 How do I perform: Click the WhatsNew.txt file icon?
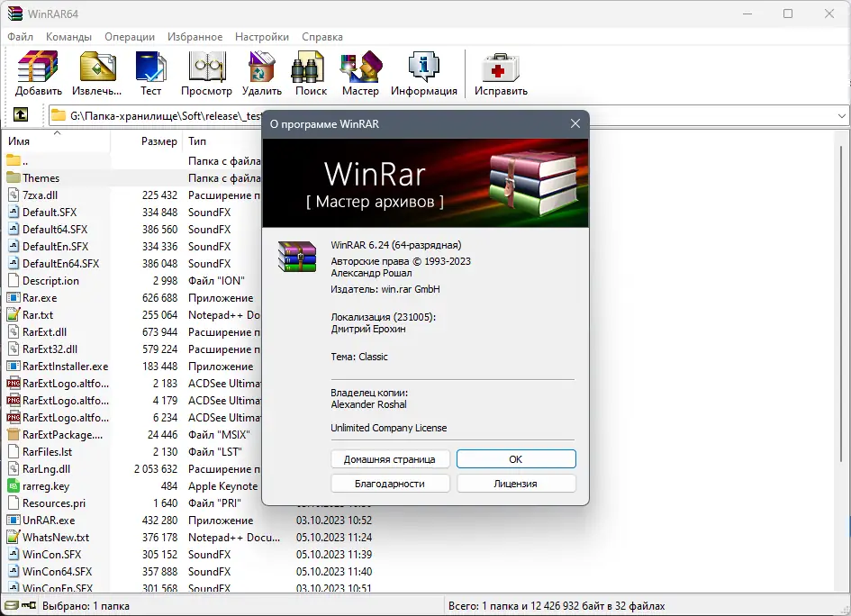13,537
